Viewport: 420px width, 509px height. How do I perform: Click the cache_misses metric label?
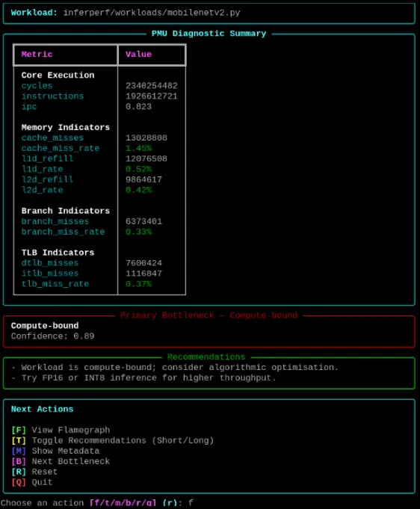click(x=52, y=138)
